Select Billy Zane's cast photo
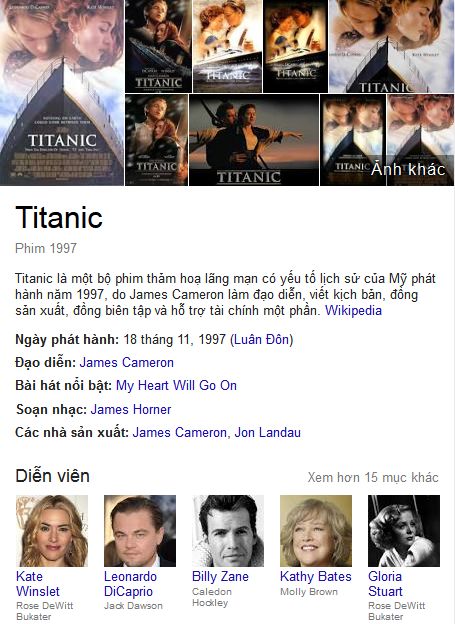The image size is (455, 624). click(228, 531)
